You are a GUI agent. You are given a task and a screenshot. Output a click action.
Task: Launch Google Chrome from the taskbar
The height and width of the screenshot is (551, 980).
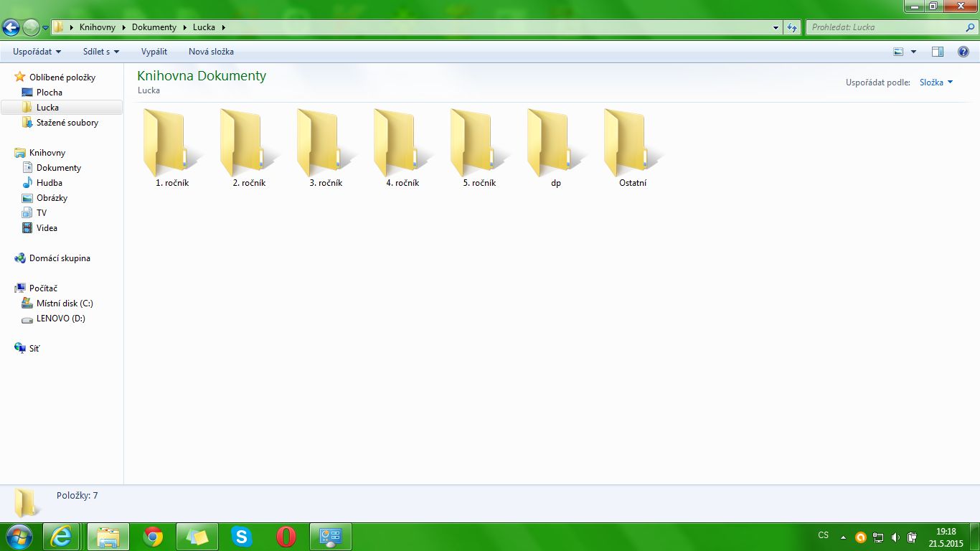[152, 537]
